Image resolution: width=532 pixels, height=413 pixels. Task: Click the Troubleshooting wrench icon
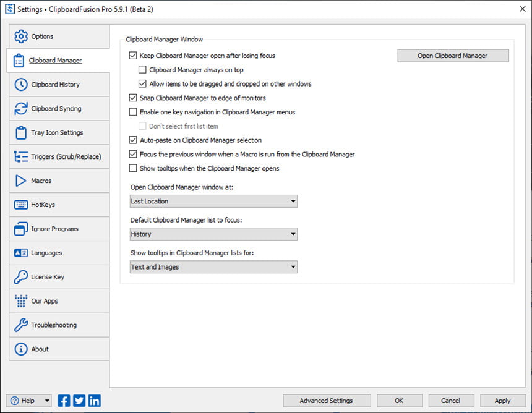20,325
